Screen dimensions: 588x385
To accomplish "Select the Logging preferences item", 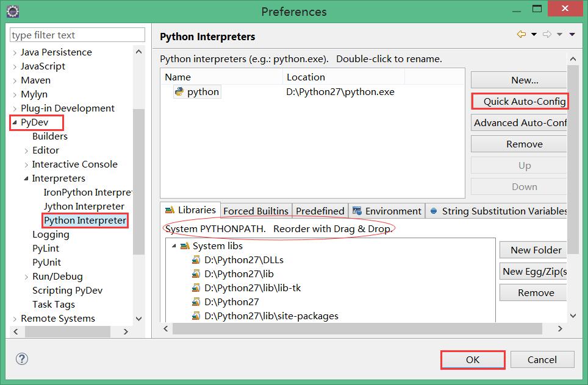I will pyautogui.click(x=51, y=235).
